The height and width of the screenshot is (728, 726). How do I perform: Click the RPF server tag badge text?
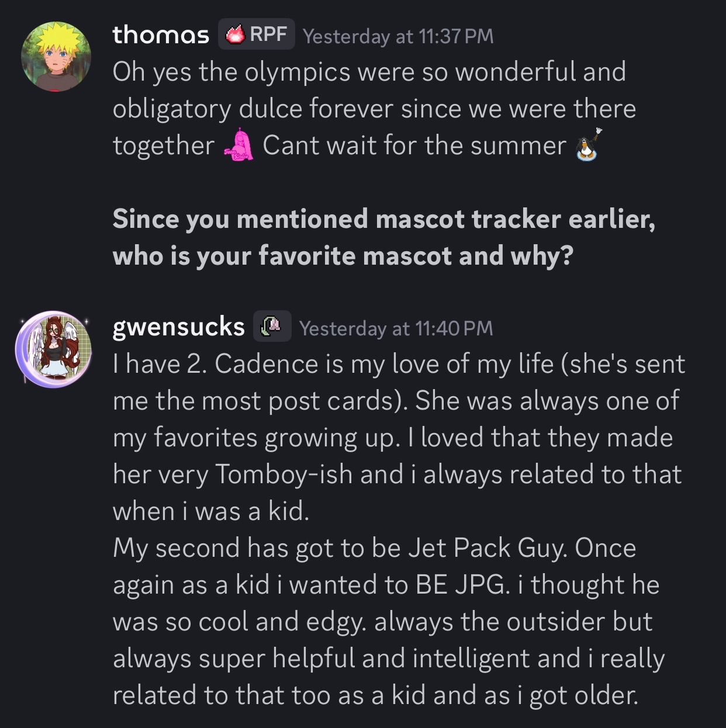pos(268,34)
